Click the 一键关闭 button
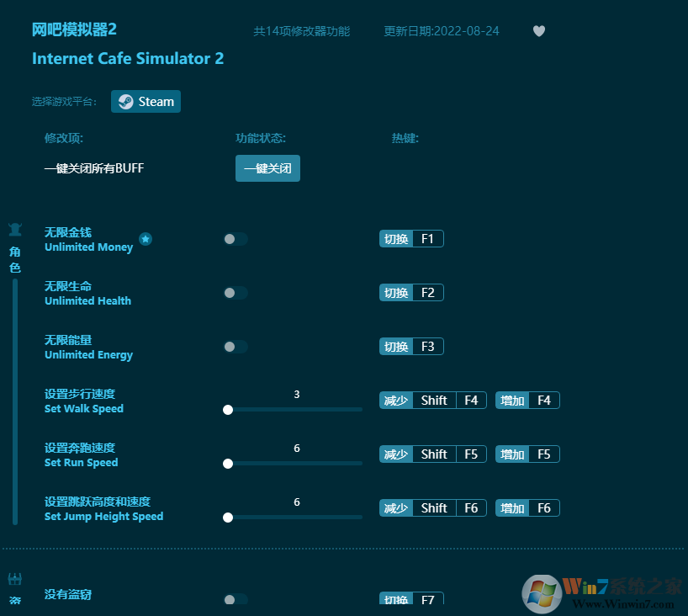 pyautogui.click(x=267, y=168)
